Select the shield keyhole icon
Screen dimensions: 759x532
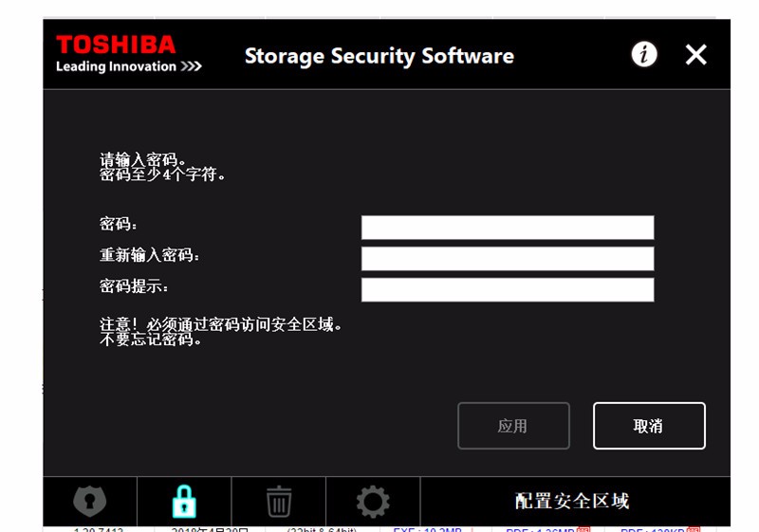(89, 502)
